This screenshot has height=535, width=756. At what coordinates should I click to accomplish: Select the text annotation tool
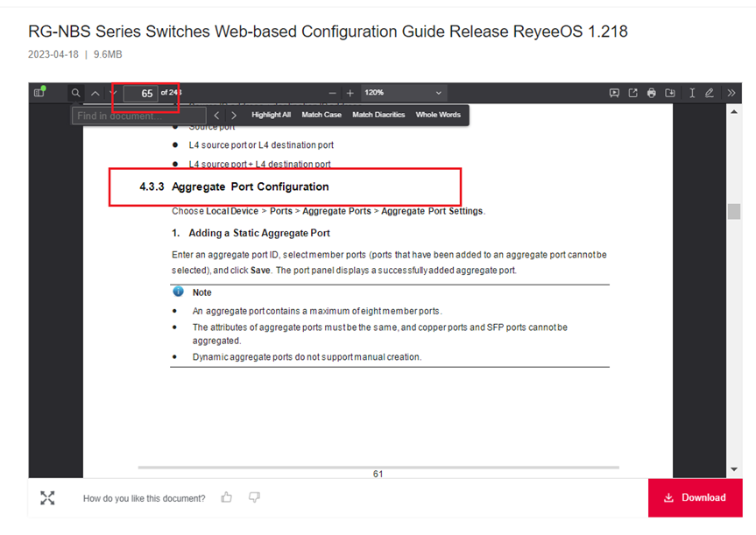(692, 93)
